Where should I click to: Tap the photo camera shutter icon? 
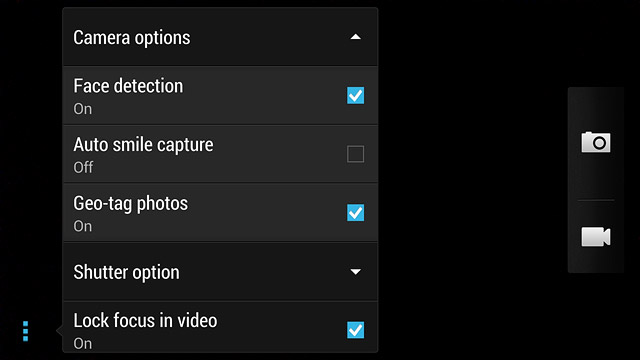(x=596, y=142)
